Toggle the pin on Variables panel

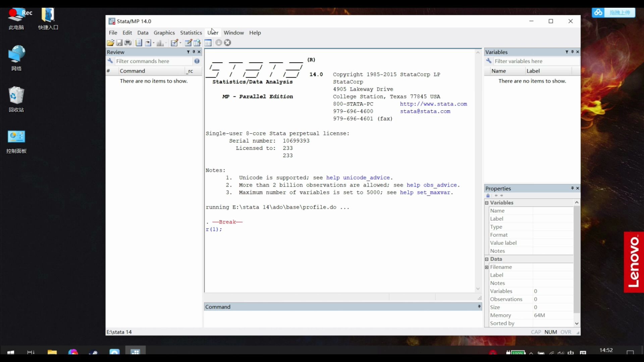click(x=572, y=52)
